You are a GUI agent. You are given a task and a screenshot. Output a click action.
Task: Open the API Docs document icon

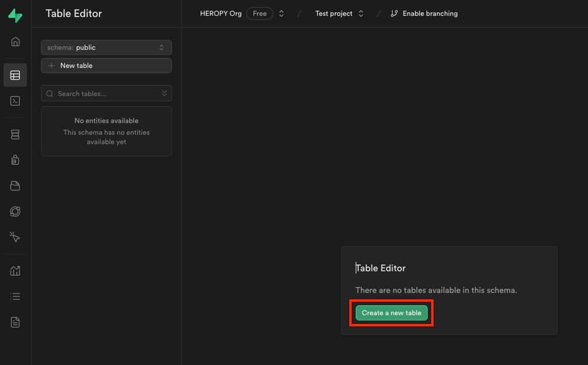[15, 322]
